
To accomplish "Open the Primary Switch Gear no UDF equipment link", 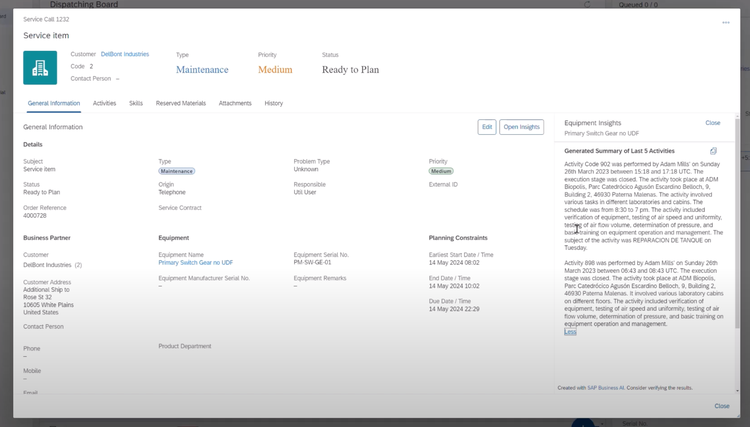I will pos(196,263).
